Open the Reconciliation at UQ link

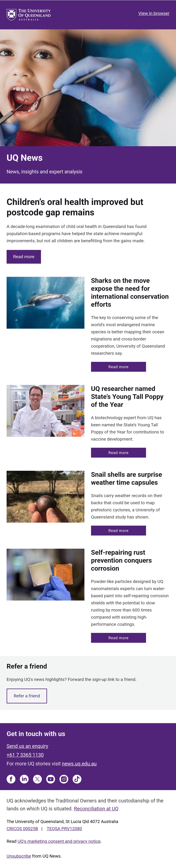pyautogui.click(x=96, y=809)
